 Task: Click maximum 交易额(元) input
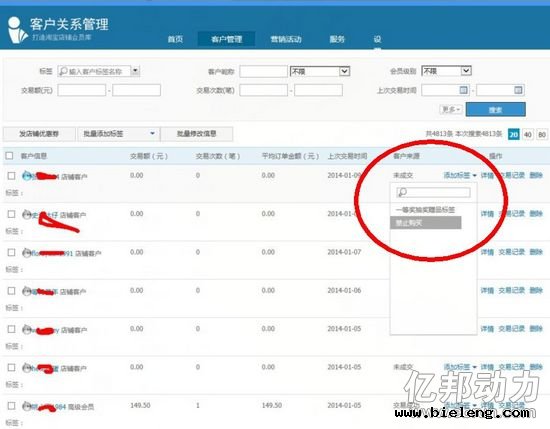pyautogui.click(x=136, y=90)
